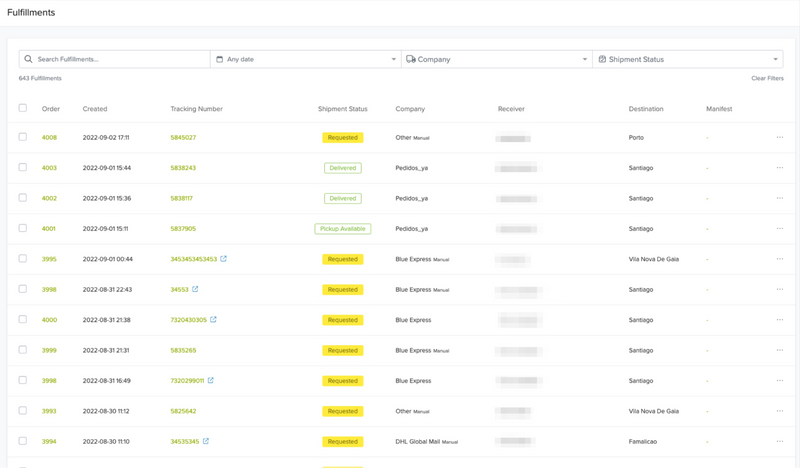
Task: Click tracking number 5845027
Action: coord(183,138)
